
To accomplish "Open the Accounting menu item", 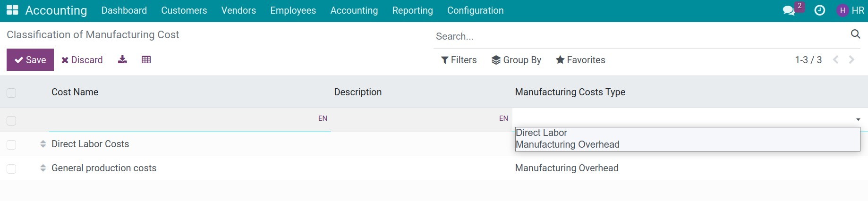I will point(354,10).
